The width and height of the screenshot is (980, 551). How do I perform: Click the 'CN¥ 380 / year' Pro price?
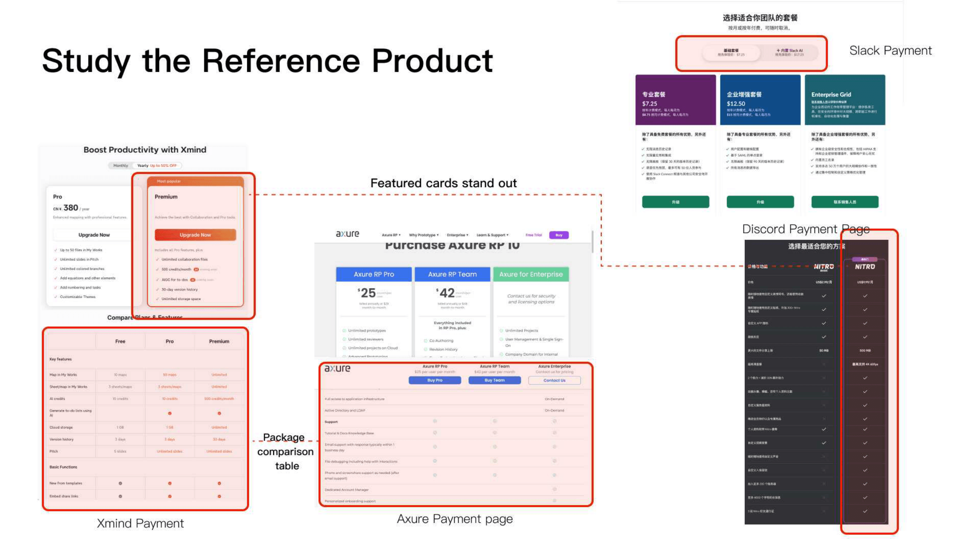(x=71, y=208)
